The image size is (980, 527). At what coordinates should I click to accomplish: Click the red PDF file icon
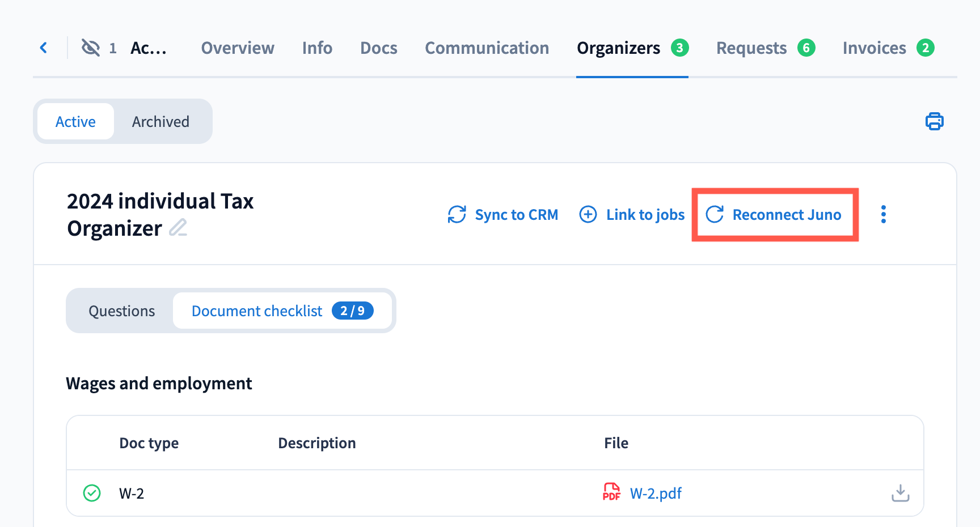611,492
